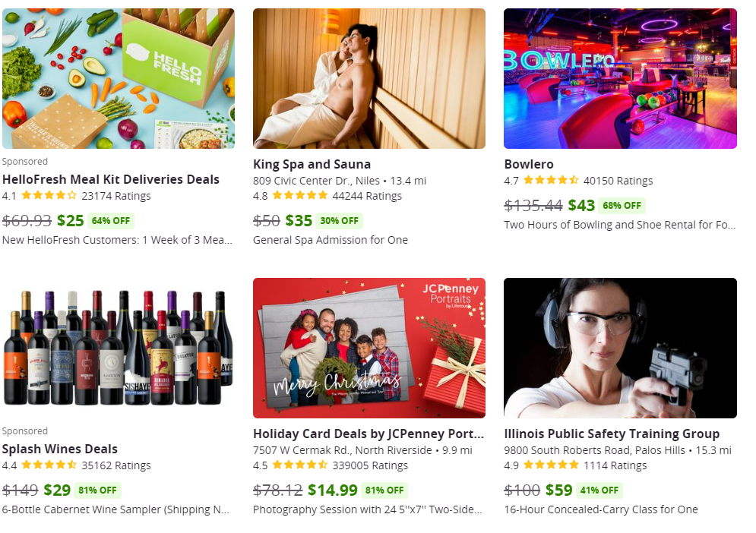
Task: Open Holiday Card Deals by JCPenney title
Action: [x=369, y=434]
